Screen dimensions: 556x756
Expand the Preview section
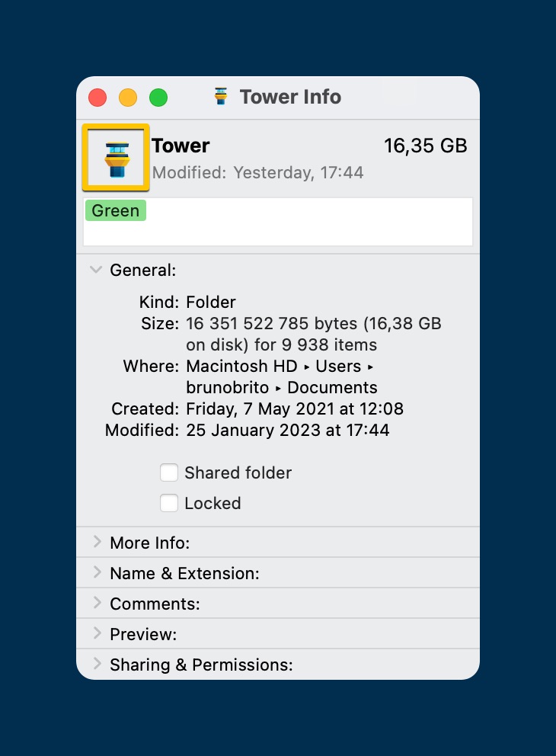coord(97,634)
